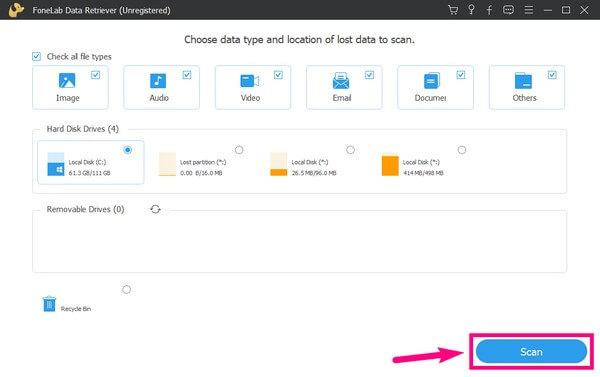
Task: Open the feedback chat bubble icon
Action: pos(508,10)
